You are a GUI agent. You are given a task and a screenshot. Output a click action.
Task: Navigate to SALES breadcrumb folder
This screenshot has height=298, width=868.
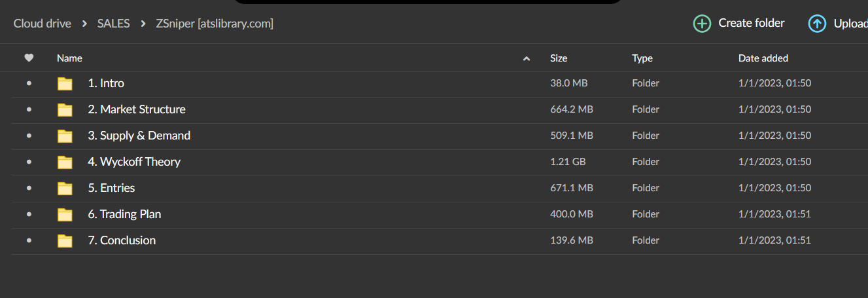coord(113,24)
